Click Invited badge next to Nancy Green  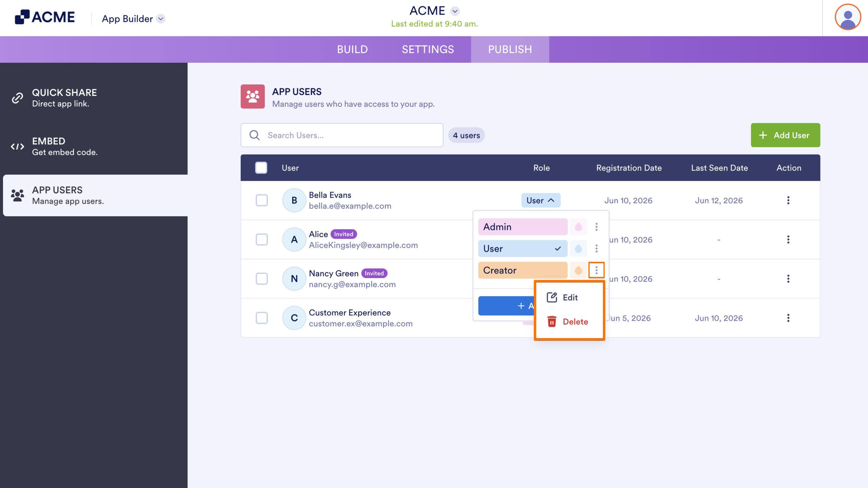pyautogui.click(x=374, y=273)
